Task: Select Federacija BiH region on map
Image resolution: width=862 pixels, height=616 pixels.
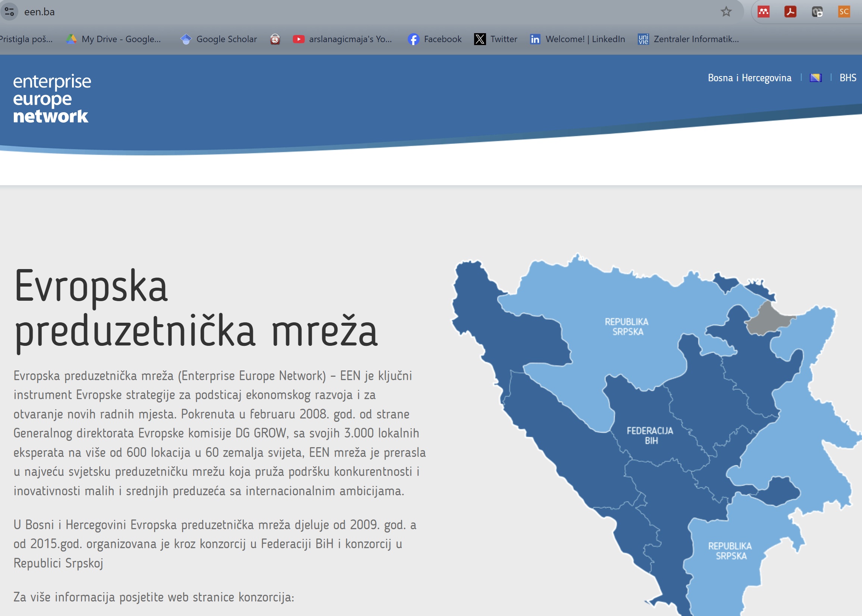Action: pyautogui.click(x=649, y=435)
